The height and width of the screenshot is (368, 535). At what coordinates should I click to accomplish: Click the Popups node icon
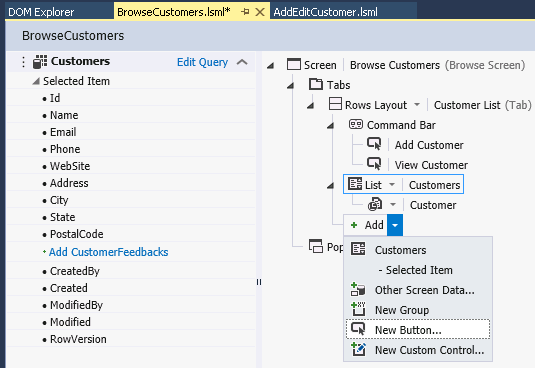pos(316,246)
